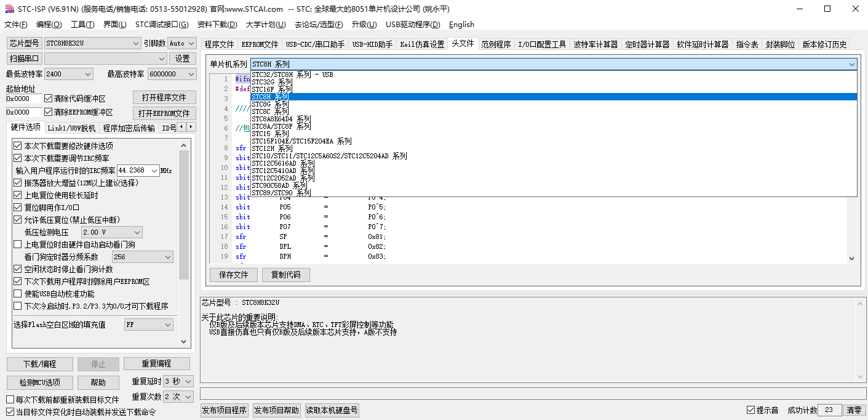This screenshot has height=420, width=868.
Task: Click scroll-up arrow of hardware options list
Action: click(x=184, y=145)
